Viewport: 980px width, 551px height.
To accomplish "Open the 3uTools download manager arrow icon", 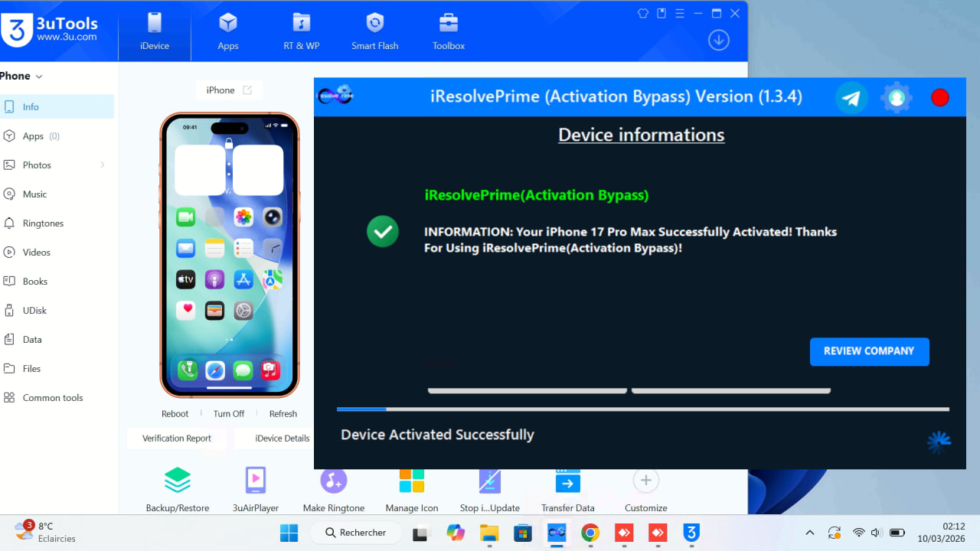I will tap(718, 40).
